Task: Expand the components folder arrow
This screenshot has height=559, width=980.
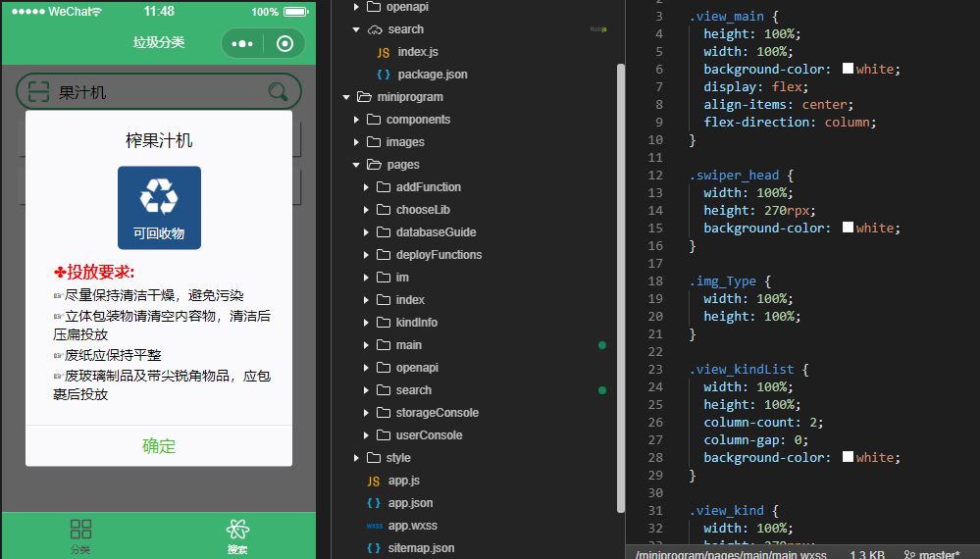Action: click(x=356, y=120)
